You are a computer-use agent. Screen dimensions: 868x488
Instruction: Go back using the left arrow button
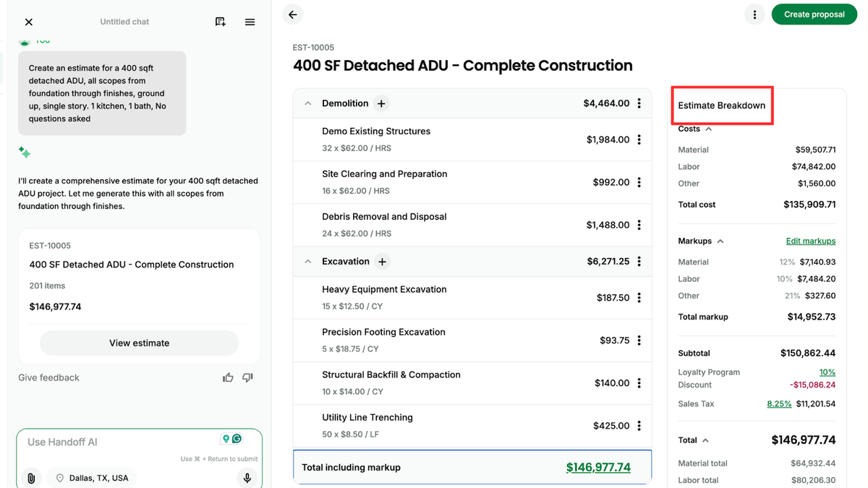293,14
